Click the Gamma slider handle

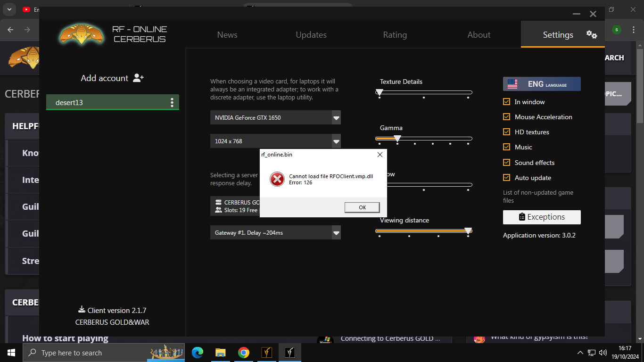397,139
